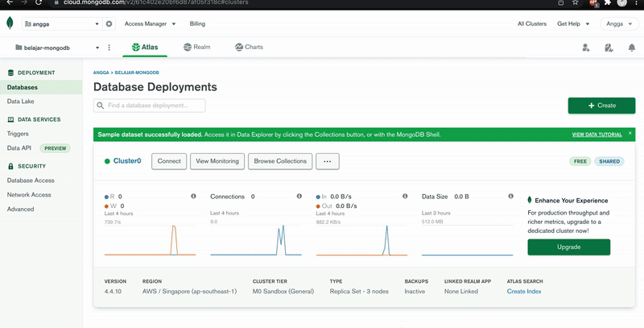Image resolution: width=644 pixels, height=328 pixels.
Task: Click the Atlas tab icon
Action: pos(135,48)
